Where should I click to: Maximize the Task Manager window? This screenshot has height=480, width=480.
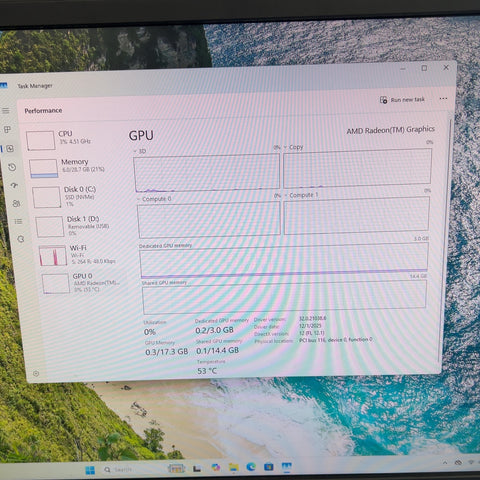[x=424, y=68]
